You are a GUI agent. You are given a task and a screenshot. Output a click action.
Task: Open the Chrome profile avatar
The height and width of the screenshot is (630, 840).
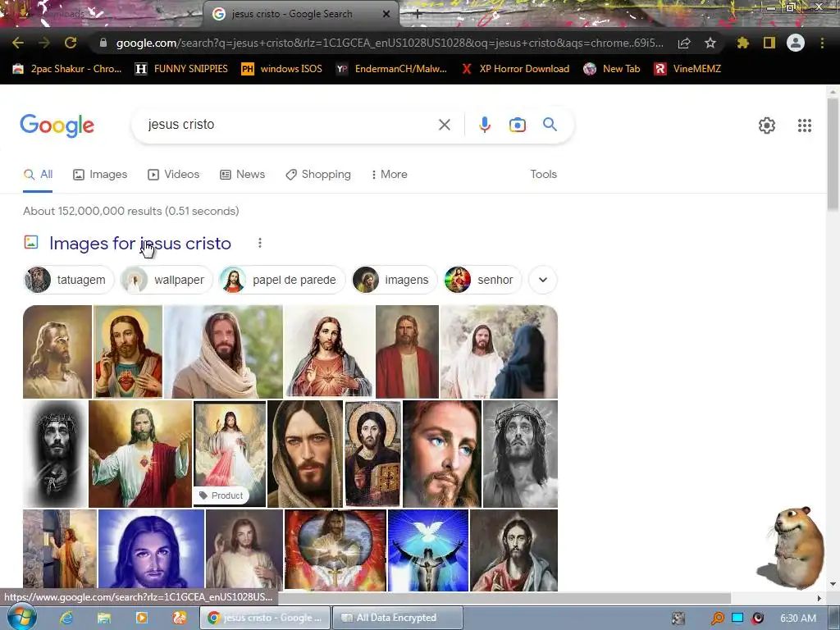point(796,43)
